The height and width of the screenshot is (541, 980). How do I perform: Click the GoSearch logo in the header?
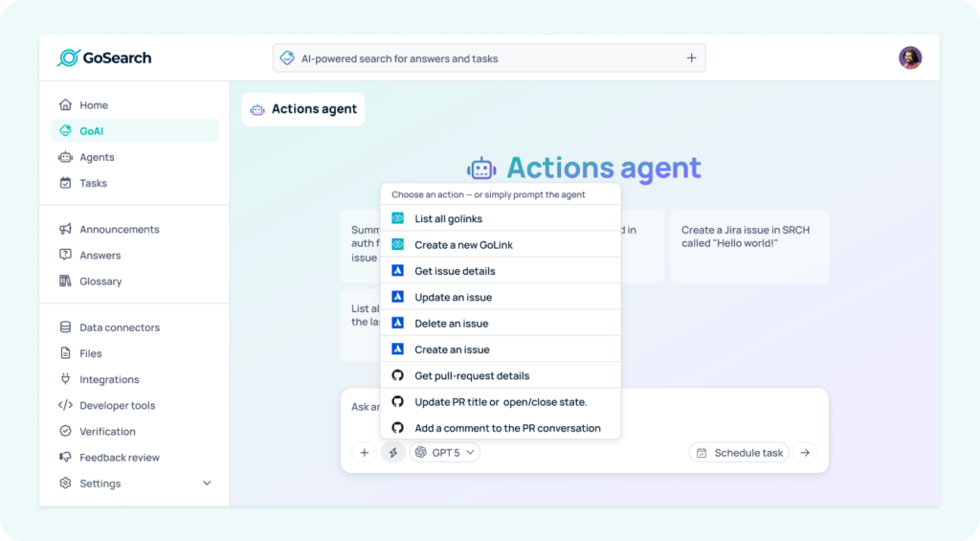[103, 57]
